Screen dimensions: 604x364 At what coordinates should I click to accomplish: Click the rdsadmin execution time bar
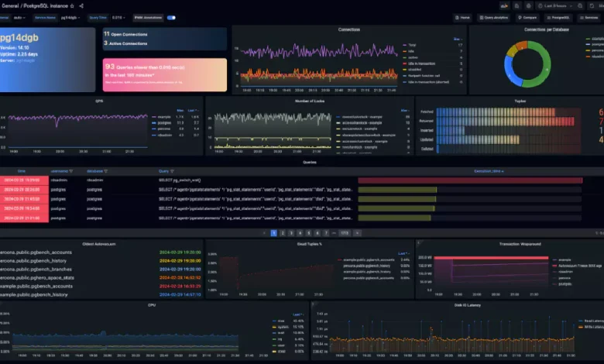pyautogui.click(x=470, y=180)
